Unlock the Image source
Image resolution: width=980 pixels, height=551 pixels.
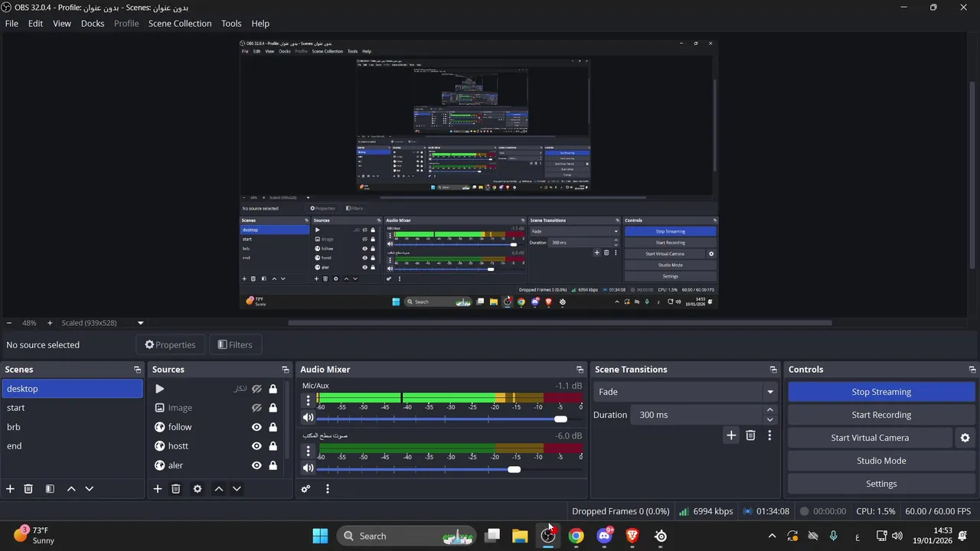273,408
